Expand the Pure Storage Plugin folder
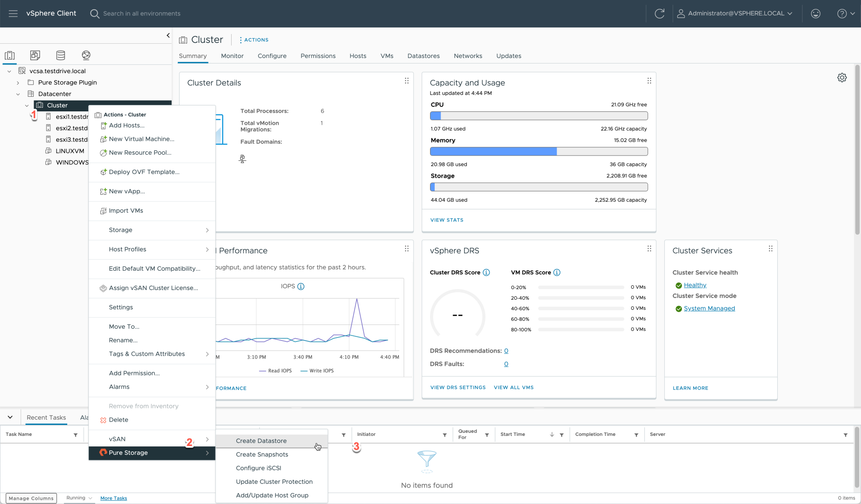The image size is (861, 504). pos(18,83)
